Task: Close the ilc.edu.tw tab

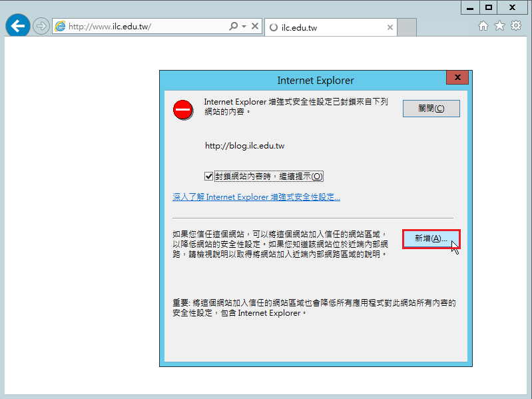Action: point(390,27)
